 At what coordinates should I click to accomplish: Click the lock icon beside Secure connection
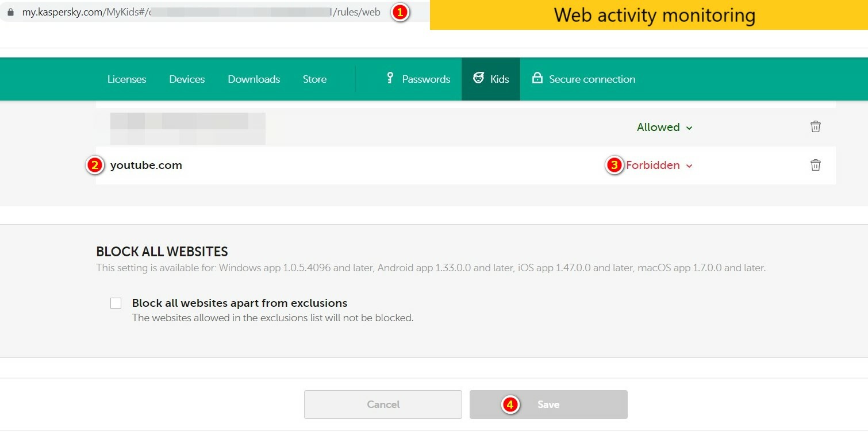coord(537,78)
